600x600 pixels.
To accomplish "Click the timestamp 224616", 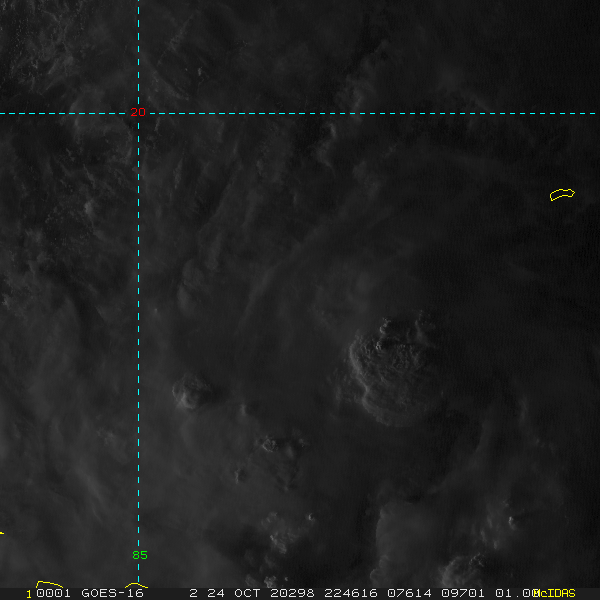I will coord(351,593).
